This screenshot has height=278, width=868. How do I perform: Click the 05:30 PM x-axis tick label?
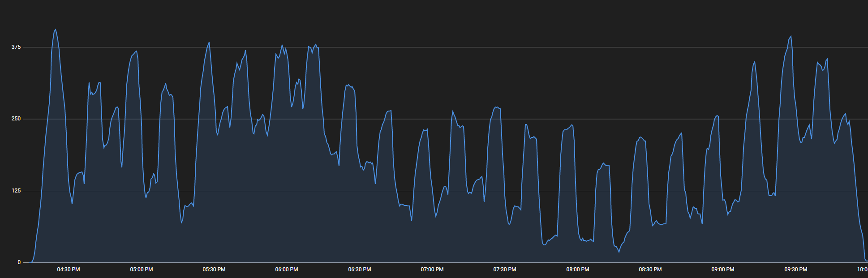[214, 269]
